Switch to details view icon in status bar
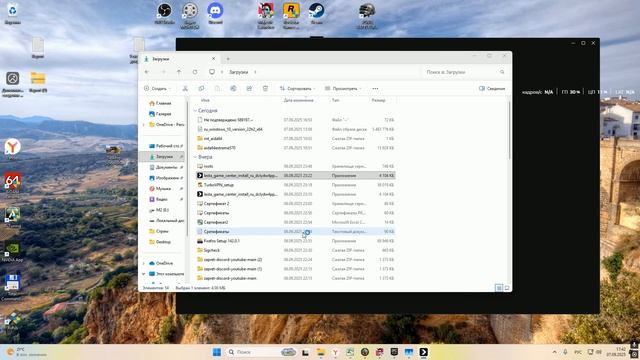 point(499,288)
